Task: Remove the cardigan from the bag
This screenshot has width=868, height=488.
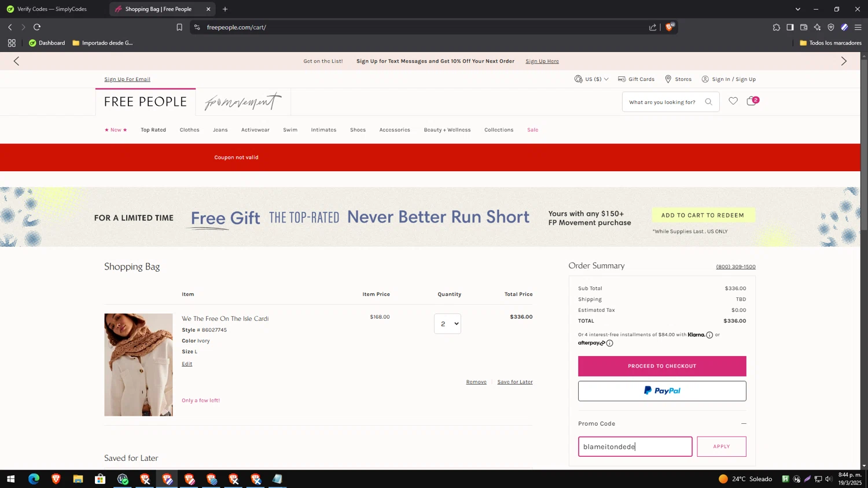Action: [476, 382]
